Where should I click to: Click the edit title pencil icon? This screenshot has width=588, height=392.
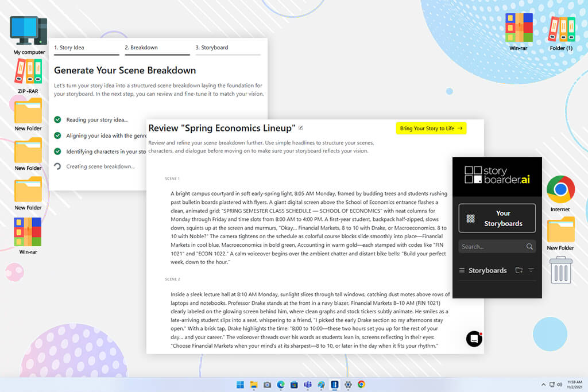click(x=301, y=128)
